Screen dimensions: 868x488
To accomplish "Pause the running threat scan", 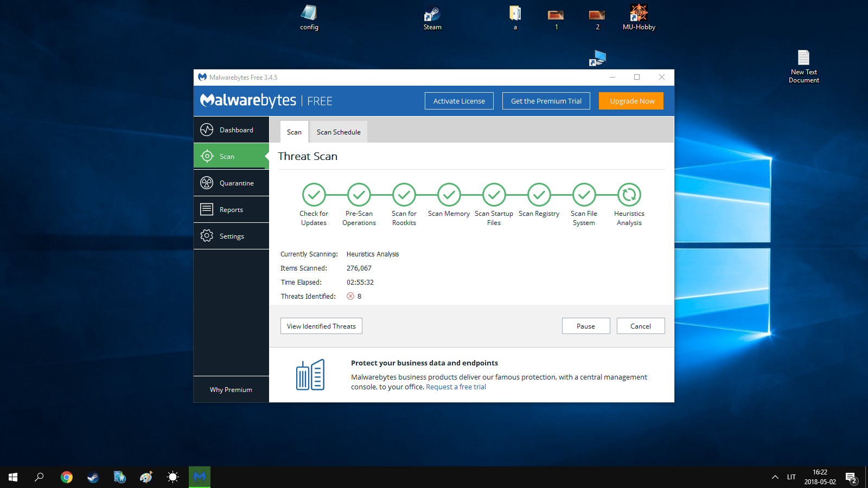I will click(x=586, y=326).
